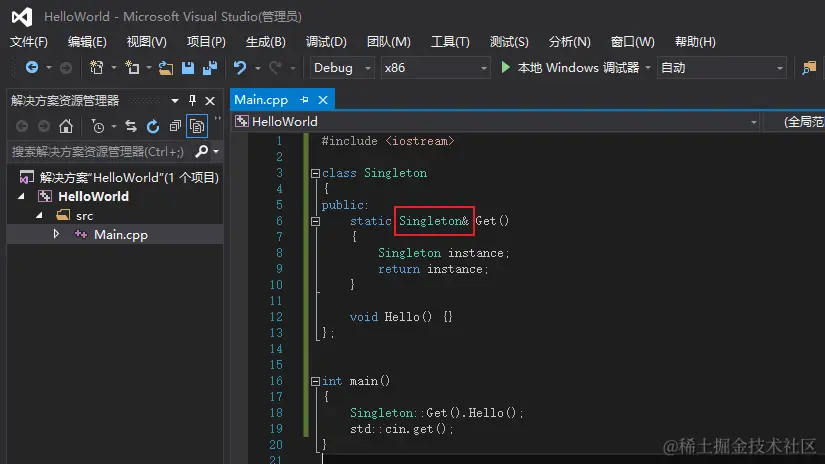The width and height of the screenshot is (825, 464).
Task: Select the solution 'HelloWorld' root node
Action: 119,177
